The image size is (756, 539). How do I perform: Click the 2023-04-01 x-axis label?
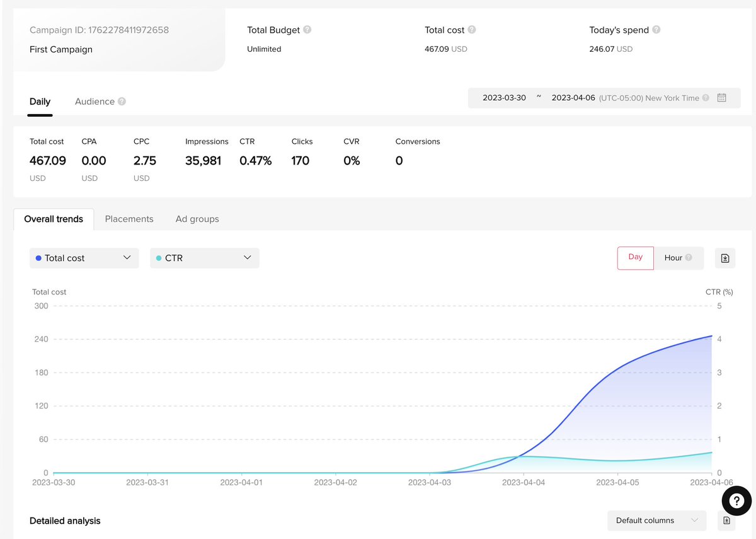click(x=242, y=483)
